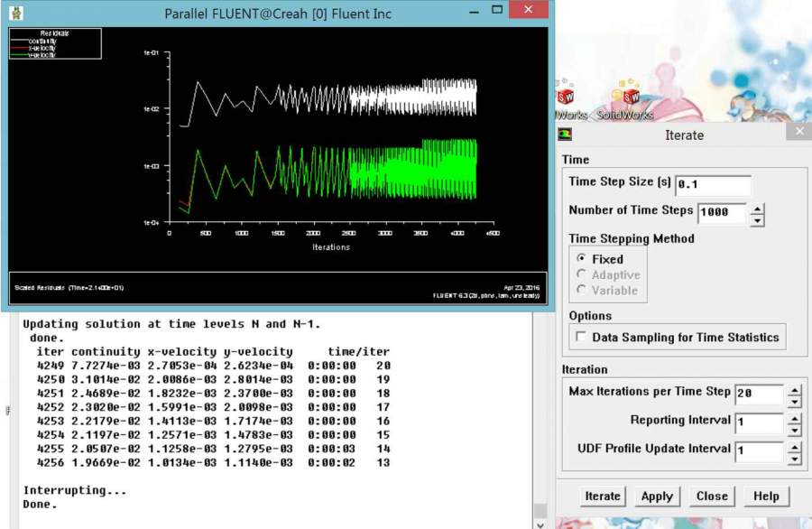Maximize the Parallel FLUENT window

497,10
